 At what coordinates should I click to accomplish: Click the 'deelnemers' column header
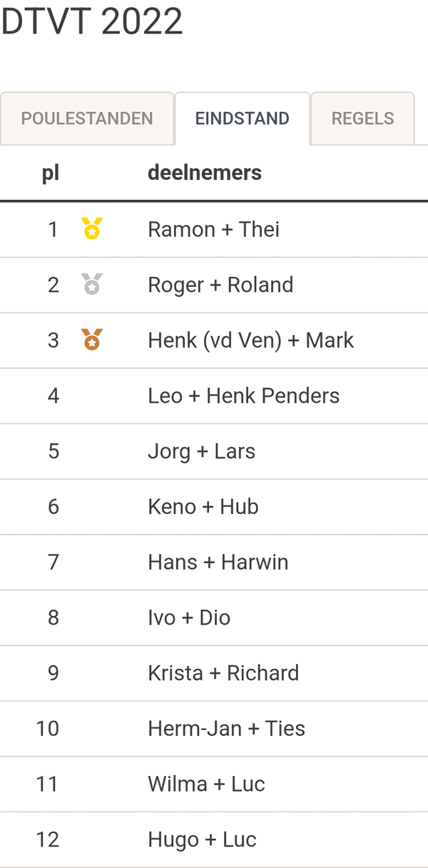coord(205,173)
